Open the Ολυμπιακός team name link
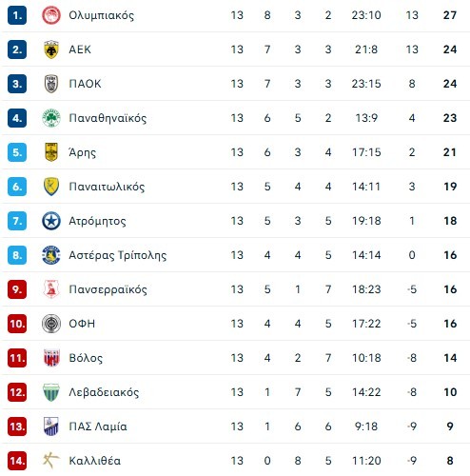The image size is (470, 476). (102, 15)
